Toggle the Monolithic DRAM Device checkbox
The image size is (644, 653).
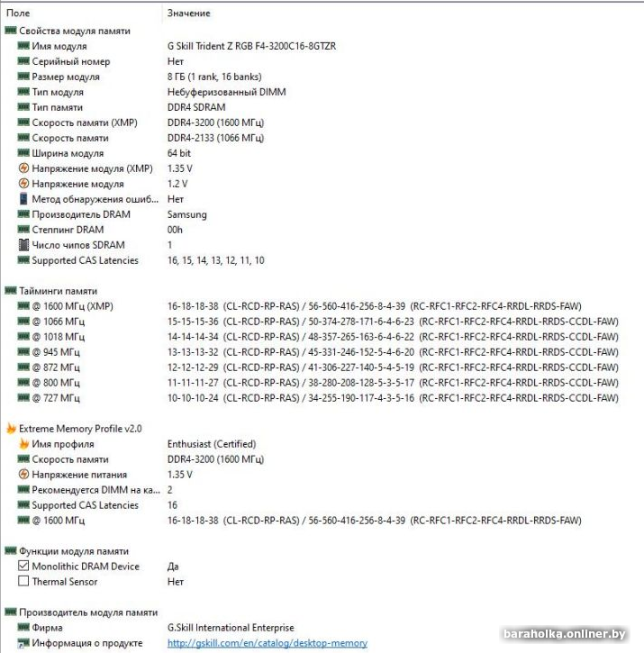[23, 566]
